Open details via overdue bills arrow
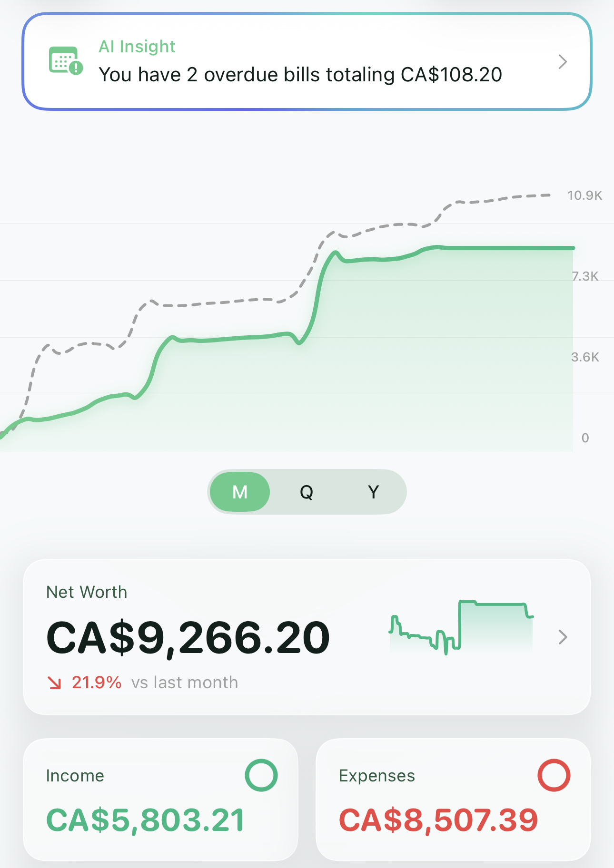The height and width of the screenshot is (868, 614). pos(563,62)
